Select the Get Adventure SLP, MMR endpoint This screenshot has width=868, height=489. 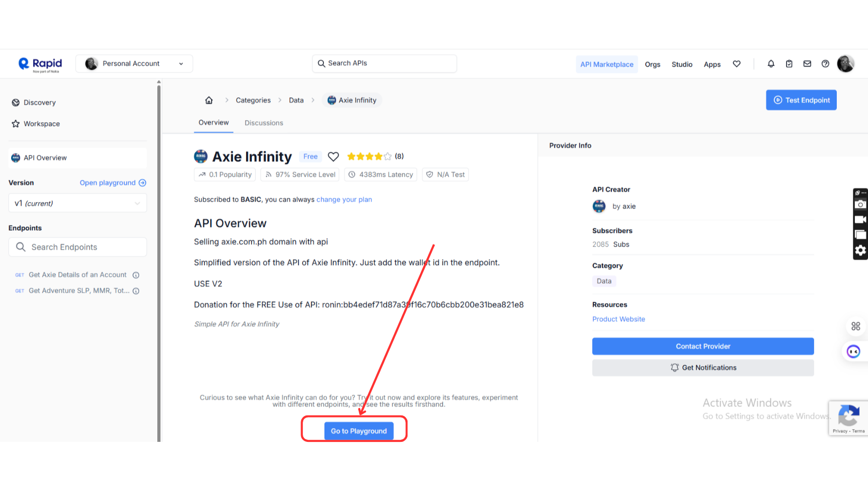pyautogui.click(x=79, y=291)
